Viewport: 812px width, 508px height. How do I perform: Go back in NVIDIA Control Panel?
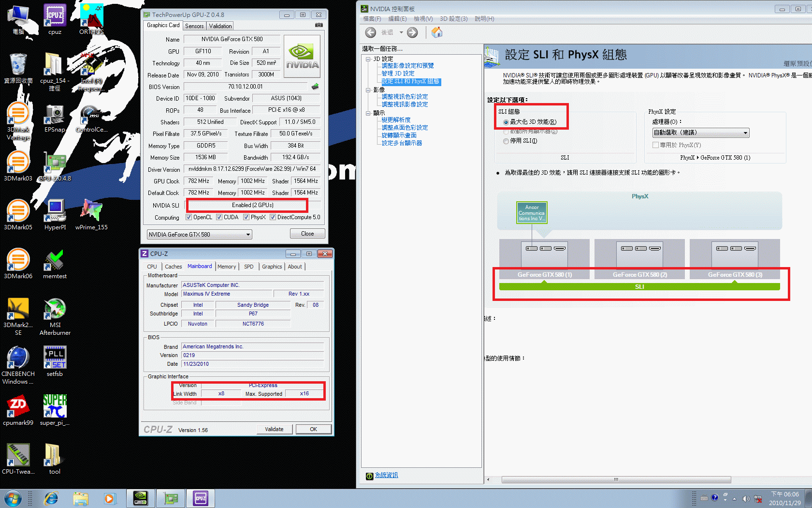point(371,32)
